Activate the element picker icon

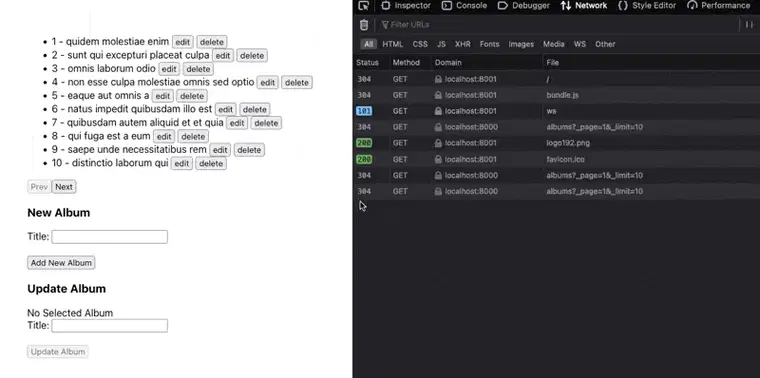pyautogui.click(x=364, y=6)
